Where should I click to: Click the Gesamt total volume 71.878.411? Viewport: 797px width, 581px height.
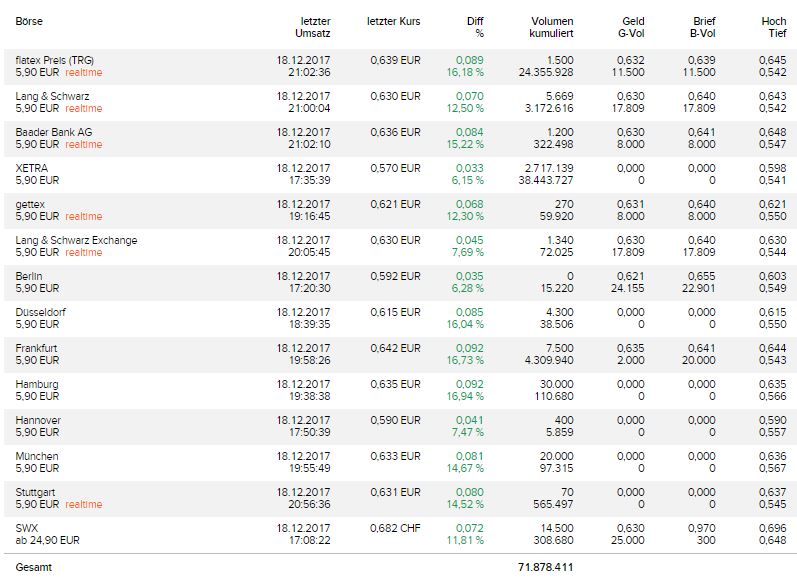[x=545, y=568]
